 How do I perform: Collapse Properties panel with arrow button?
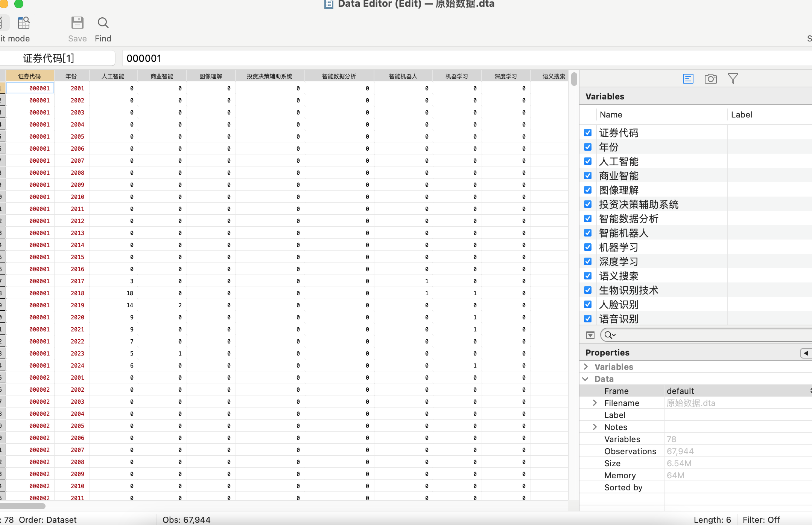[806, 353]
